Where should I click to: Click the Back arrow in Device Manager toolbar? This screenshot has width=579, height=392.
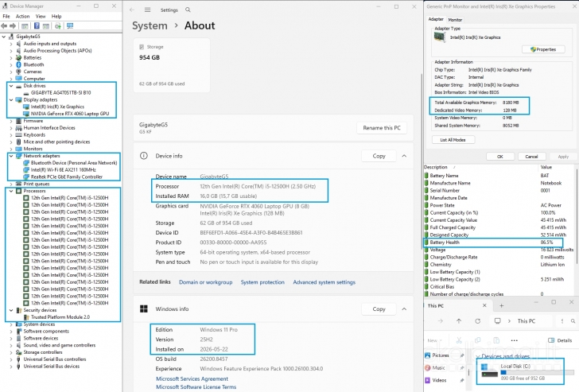pos(4,25)
